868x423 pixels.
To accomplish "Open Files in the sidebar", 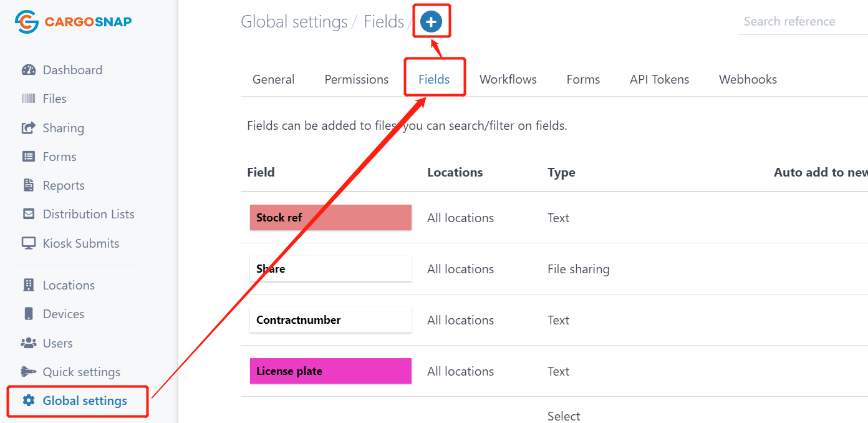I will point(44,99).
